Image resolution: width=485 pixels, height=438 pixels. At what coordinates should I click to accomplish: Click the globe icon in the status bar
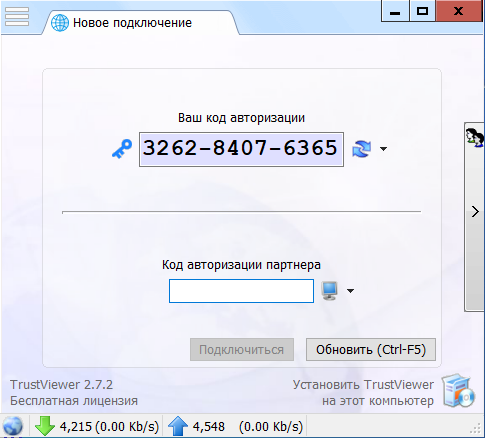pyautogui.click(x=13, y=426)
